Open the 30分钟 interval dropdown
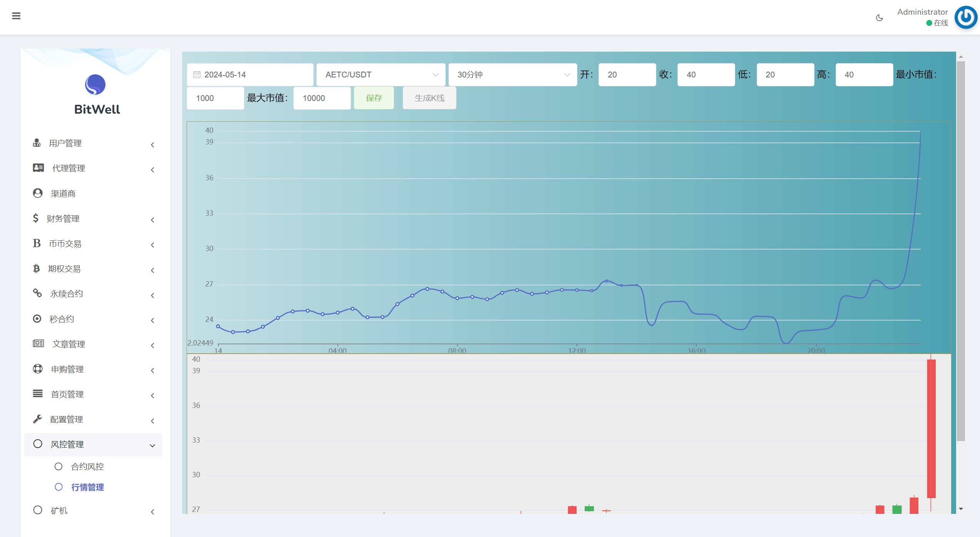 click(512, 74)
